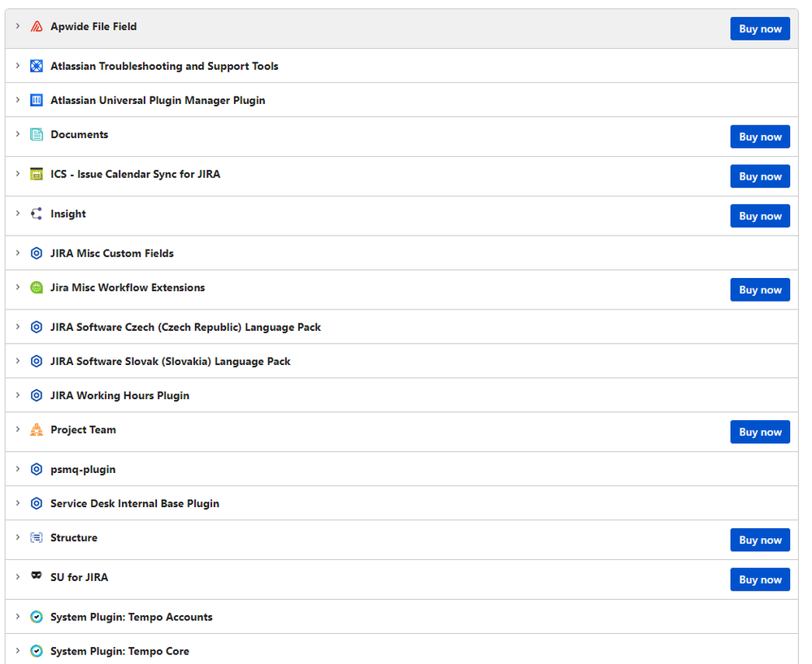Image resolution: width=812 pixels, height=664 pixels.
Task: Select 'JIRA Misc Custom Fields' text
Action: tap(112, 254)
